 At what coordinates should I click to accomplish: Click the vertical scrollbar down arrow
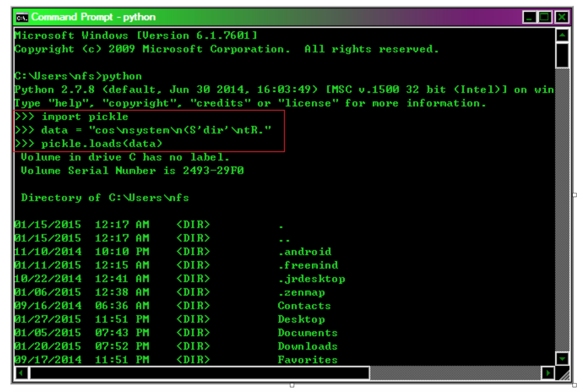pos(562,359)
